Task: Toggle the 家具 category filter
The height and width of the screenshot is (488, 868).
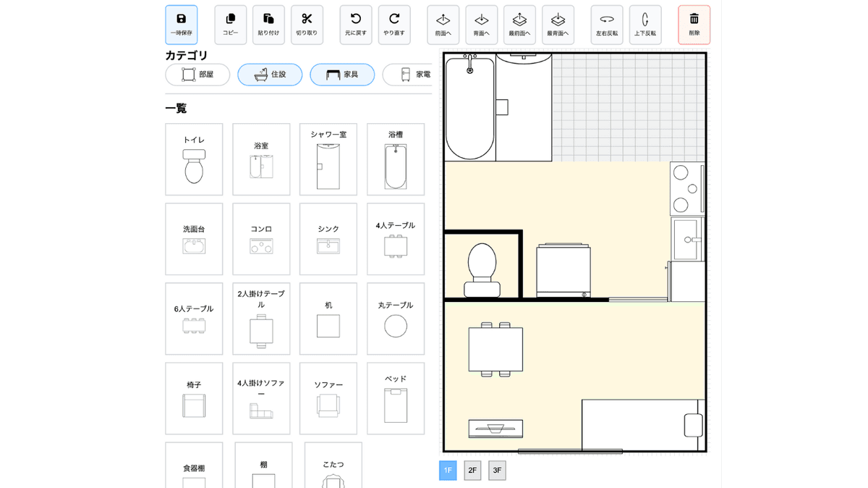Action: (x=341, y=74)
